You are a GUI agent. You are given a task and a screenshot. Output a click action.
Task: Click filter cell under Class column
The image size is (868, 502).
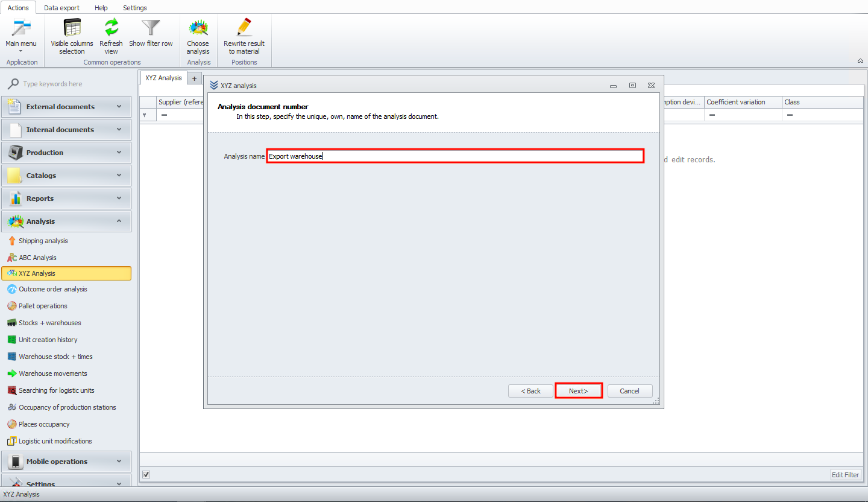click(822, 115)
